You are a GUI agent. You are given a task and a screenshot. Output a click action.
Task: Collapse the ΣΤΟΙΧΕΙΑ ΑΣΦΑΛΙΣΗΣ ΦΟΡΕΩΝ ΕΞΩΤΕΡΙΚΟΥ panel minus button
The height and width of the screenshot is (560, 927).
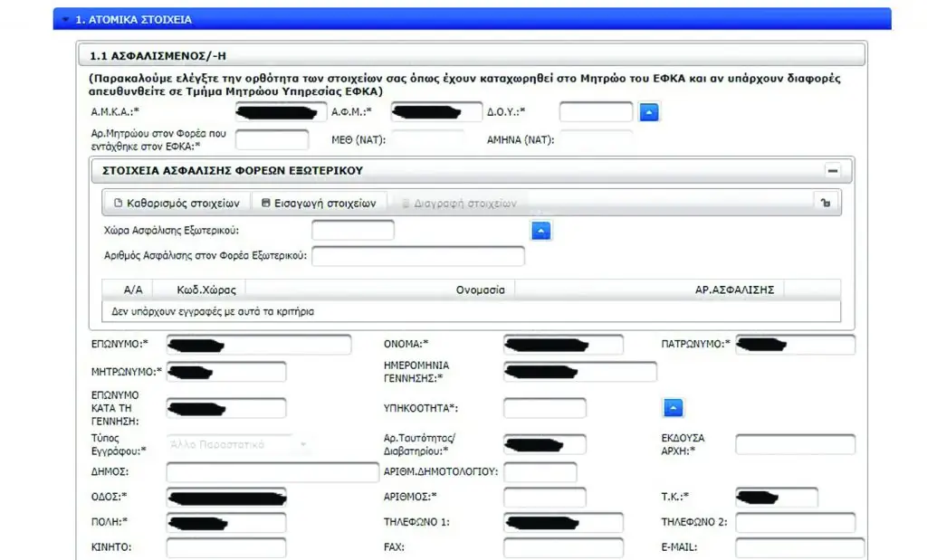click(x=833, y=171)
